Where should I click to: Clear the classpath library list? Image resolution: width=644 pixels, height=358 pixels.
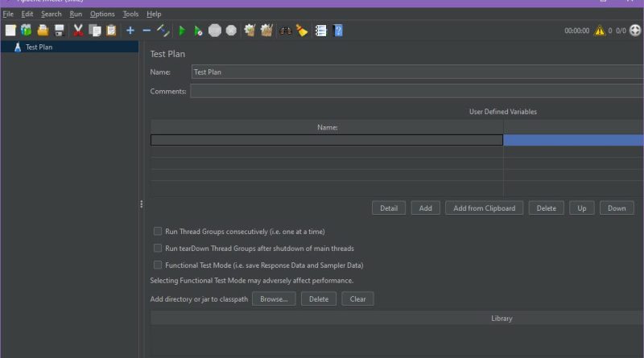[x=357, y=299]
